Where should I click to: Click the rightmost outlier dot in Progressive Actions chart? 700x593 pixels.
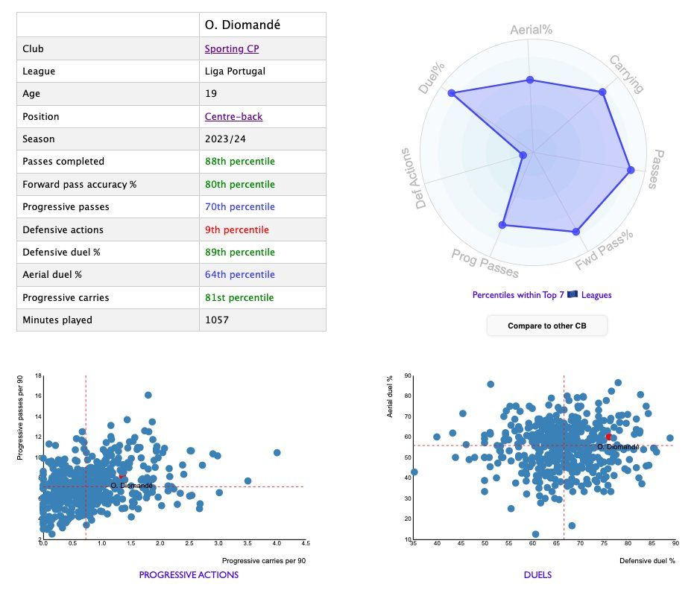coord(277,452)
